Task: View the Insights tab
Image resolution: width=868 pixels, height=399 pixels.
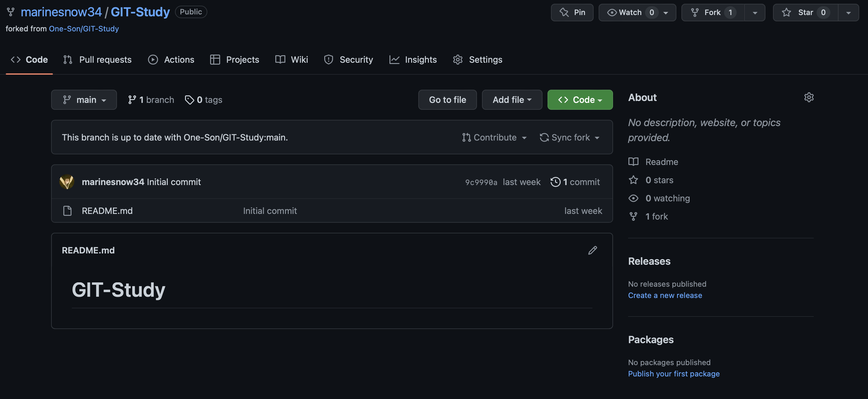Action: coord(413,60)
